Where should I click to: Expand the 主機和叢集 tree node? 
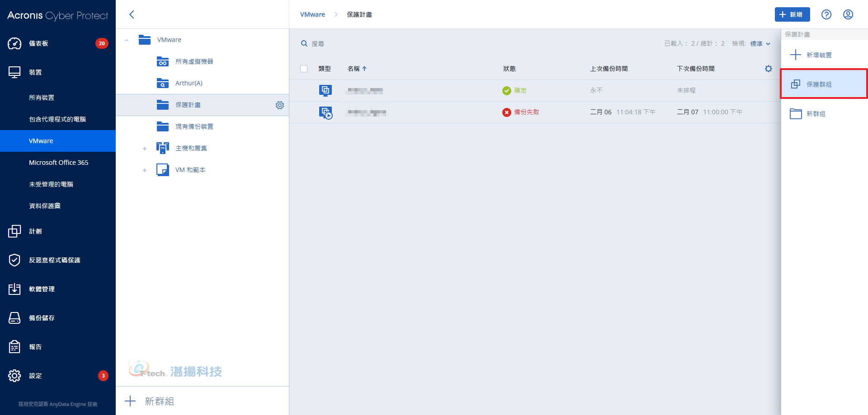coord(145,149)
